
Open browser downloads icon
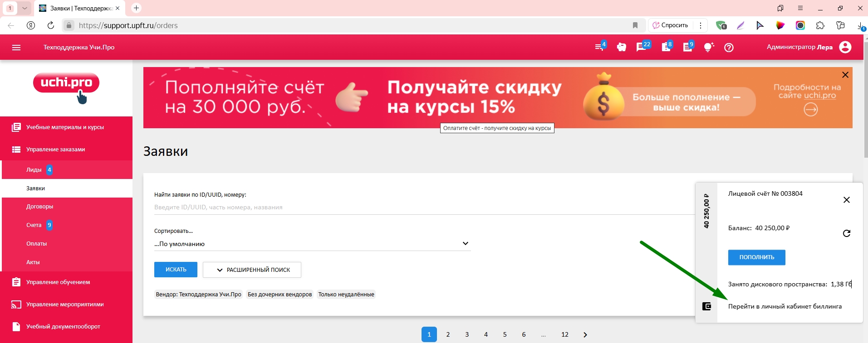pyautogui.click(x=861, y=26)
